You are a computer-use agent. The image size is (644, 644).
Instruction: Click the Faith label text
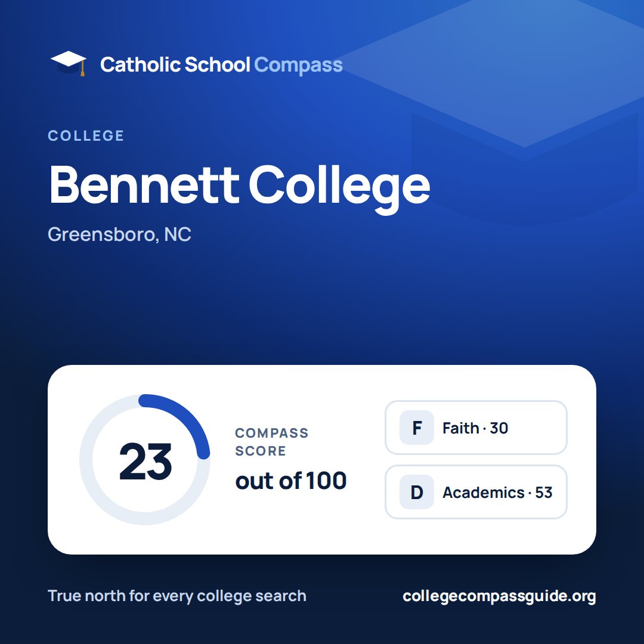point(460,428)
